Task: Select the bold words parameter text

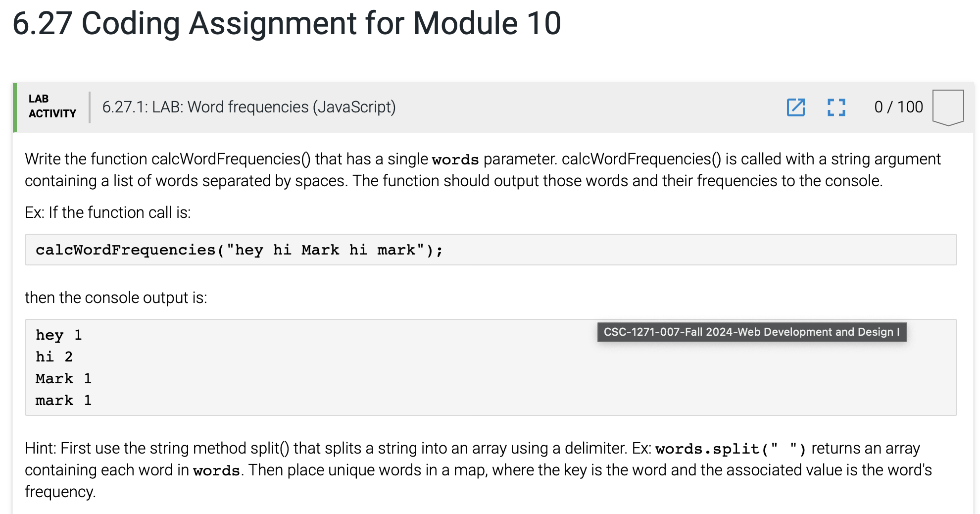Action: point(454,159)
